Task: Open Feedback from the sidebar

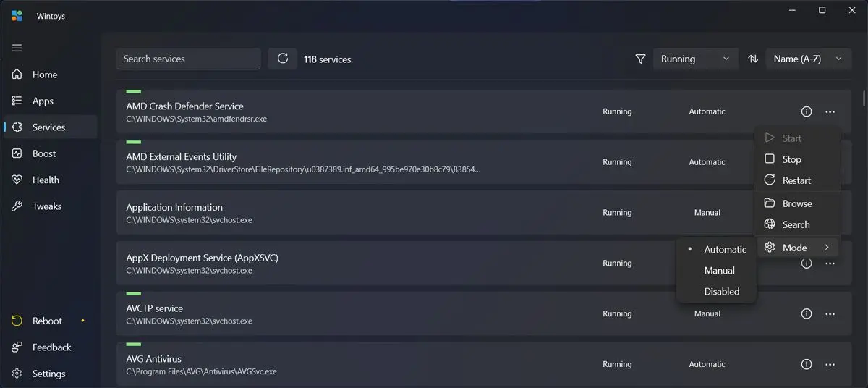Action: pyautogui.click(x=50, y=347)
